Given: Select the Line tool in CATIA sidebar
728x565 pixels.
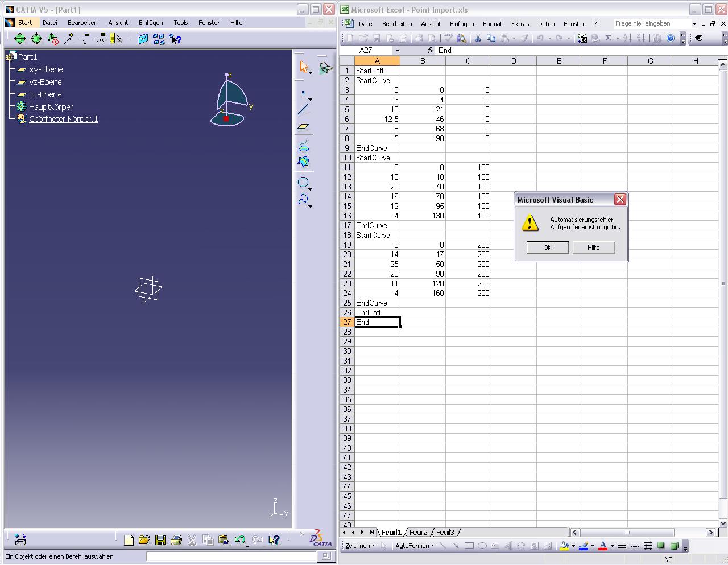Looking at the screenshot, I should (304, 109).
